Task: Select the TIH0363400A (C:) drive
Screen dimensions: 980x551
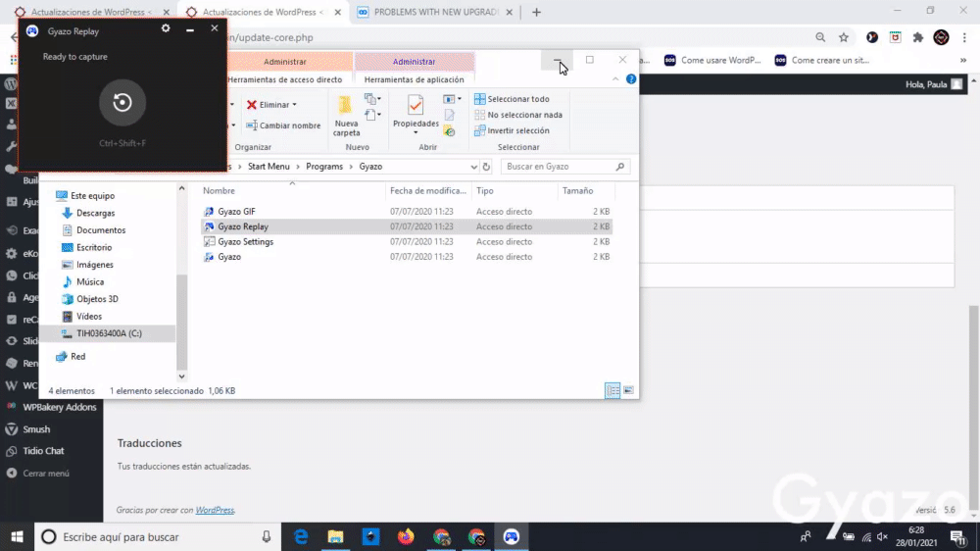Action: (108, 333)
